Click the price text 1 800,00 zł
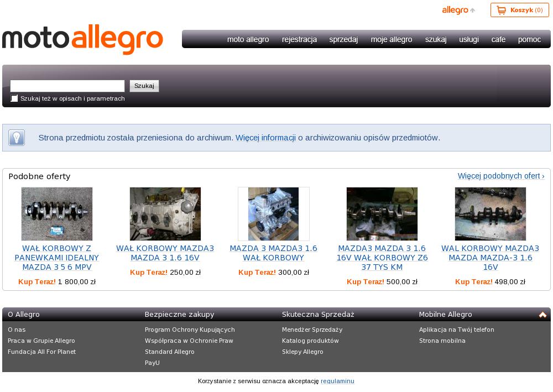 pyautogui.click(x=77, y=281)
